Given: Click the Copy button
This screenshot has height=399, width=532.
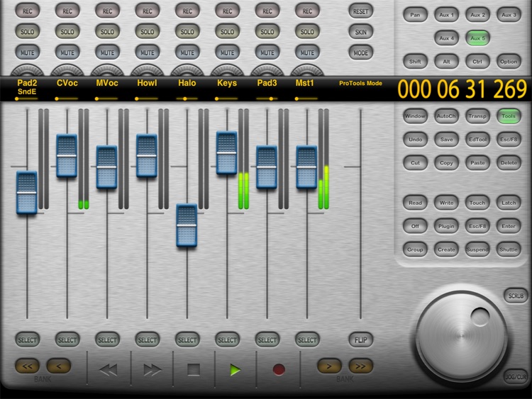Looking at the screenshot, I should point(446,163).
